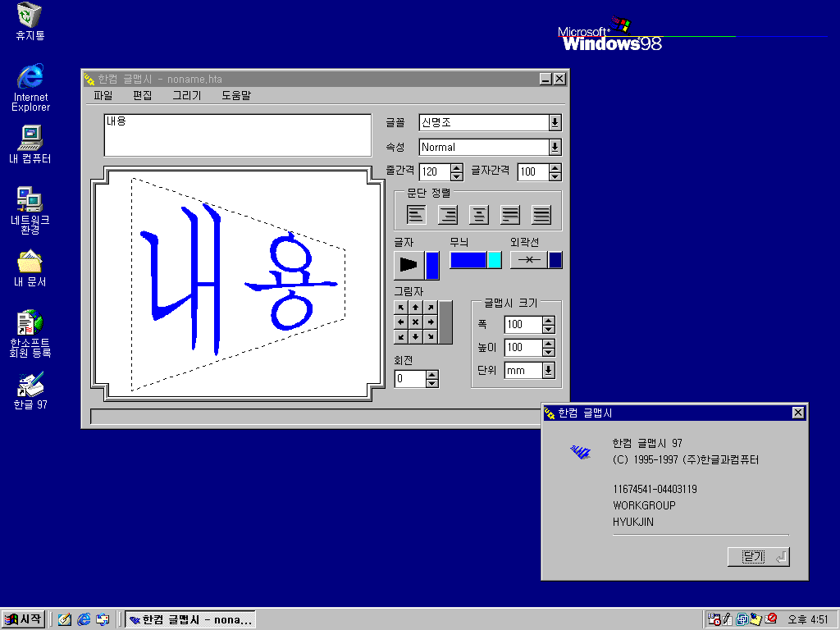Open the 편집 menu
Viewport: 840px width, 630px height.
(143, 95)
